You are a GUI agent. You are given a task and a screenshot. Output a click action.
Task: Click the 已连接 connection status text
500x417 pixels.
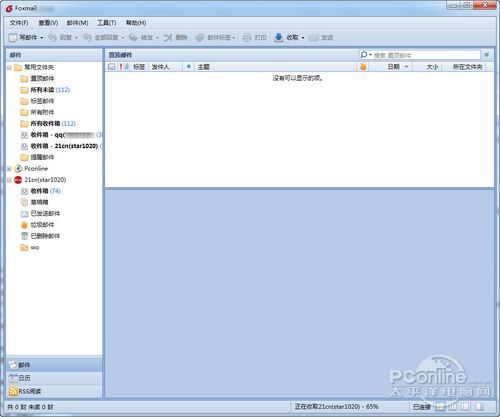point(422,407)
